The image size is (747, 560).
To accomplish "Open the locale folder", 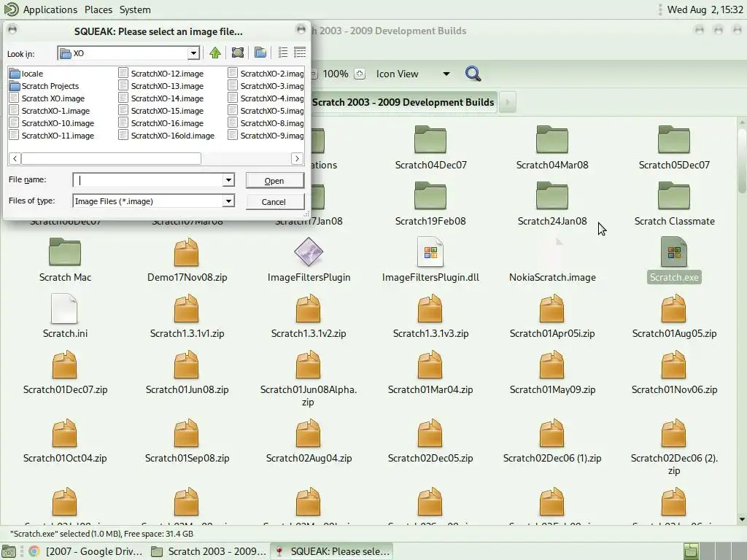I will click(x=27, y=74).
